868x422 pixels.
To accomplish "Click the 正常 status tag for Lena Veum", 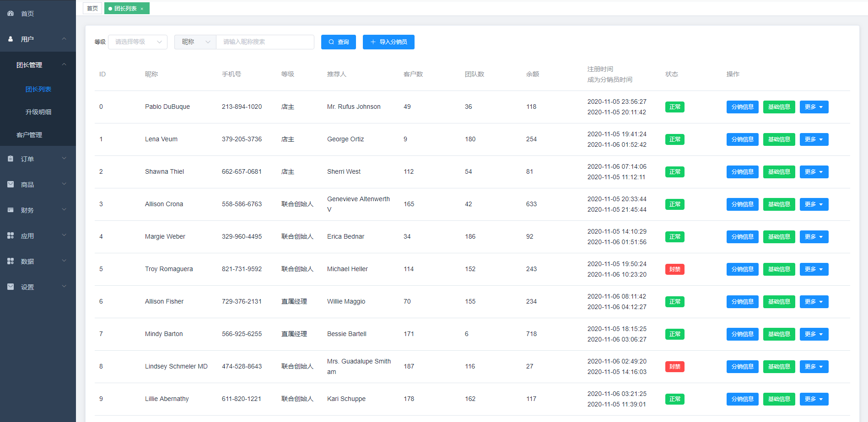I will 675,139.
